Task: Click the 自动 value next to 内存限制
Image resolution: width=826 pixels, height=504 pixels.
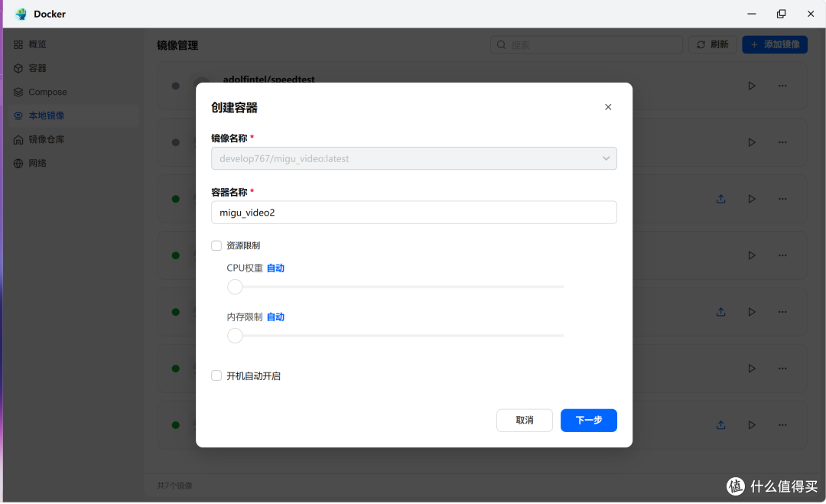Action: coord(275,317)
